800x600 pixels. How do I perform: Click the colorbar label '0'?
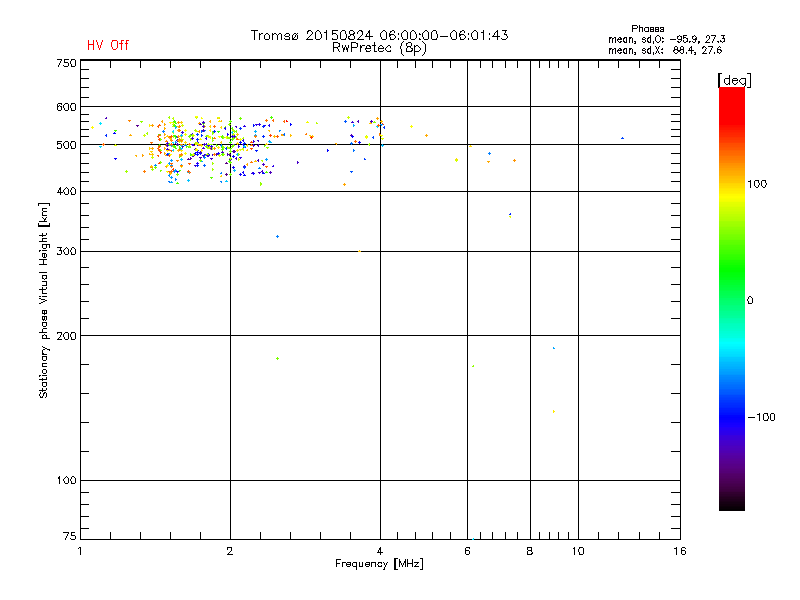tap(749, 301)
